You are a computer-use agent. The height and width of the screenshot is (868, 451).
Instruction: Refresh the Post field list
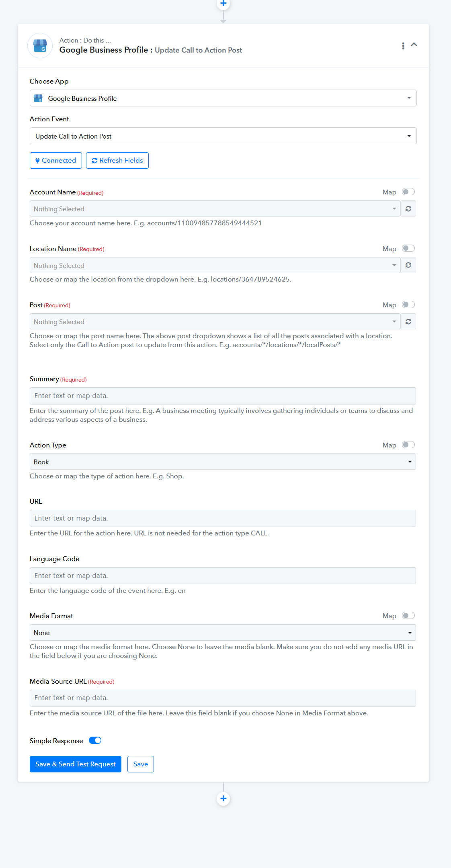pyautogui.click(x=408, y=322)
